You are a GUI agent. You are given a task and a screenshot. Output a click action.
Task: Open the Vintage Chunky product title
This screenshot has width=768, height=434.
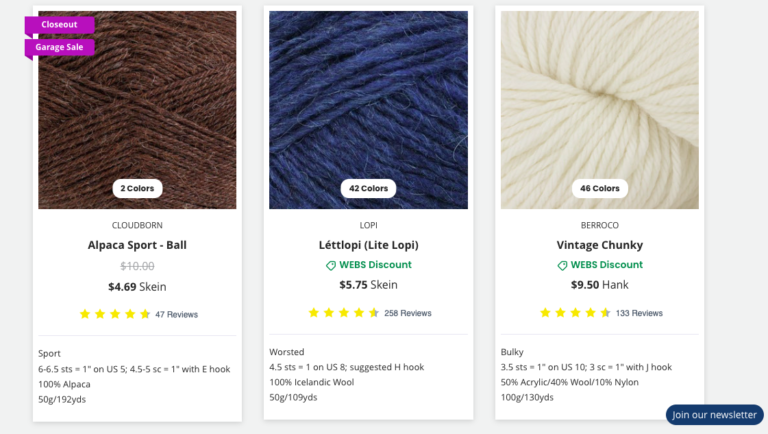(599, 245)
